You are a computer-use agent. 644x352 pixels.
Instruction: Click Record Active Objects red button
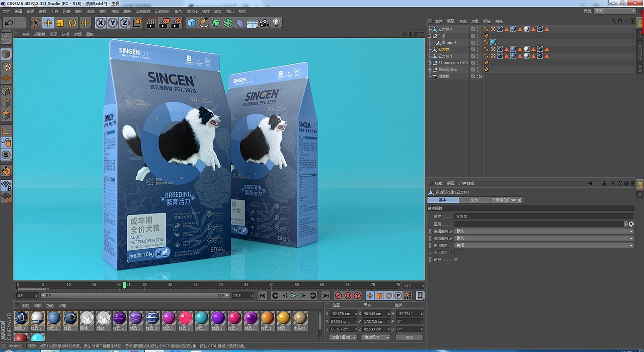pyautogui.click(x=339, y=296)
